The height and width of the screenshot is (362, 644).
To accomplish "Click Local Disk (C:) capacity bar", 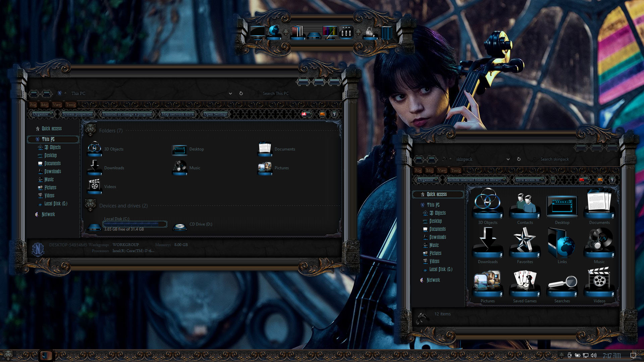I will (135, 224).
